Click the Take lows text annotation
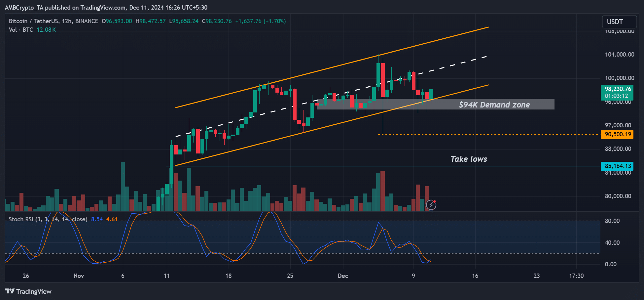The image size is (644, 300). tap(469, 159)
